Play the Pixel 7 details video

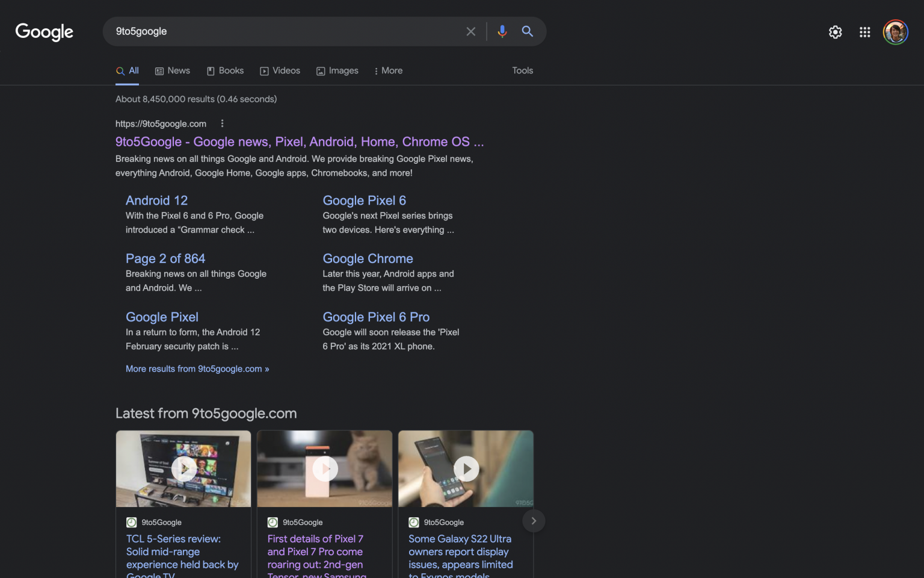[324, 468]
